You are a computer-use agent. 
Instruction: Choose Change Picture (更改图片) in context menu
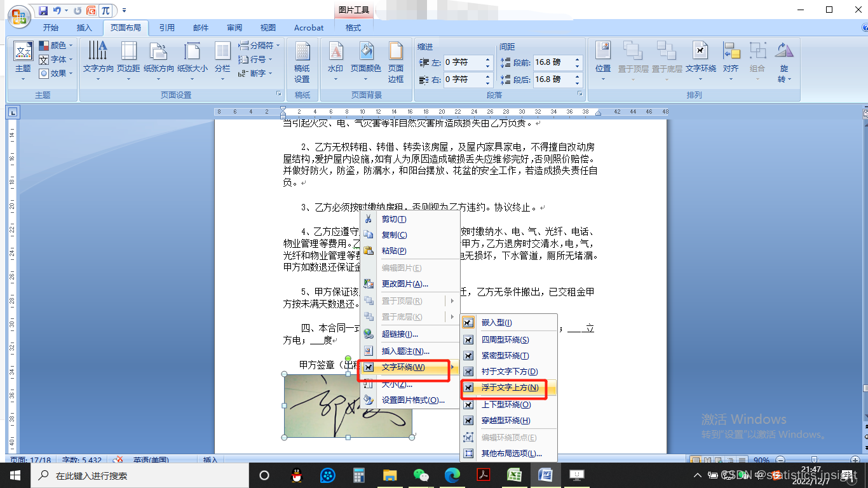[410, 284]
